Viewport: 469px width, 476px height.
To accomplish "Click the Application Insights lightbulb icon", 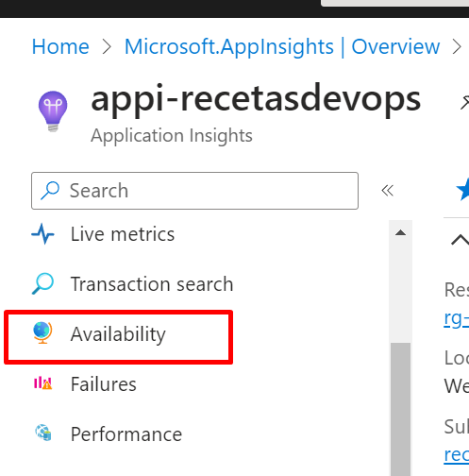I will [53, 111].
